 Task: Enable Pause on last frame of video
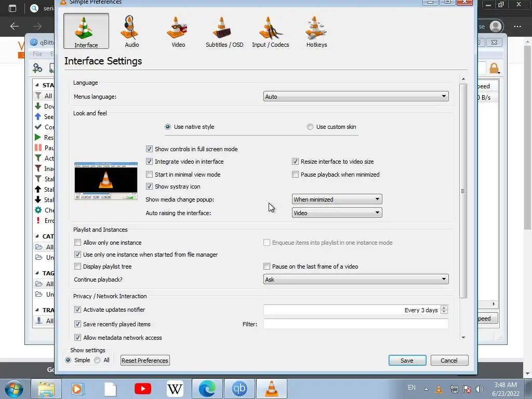point(267,267)
